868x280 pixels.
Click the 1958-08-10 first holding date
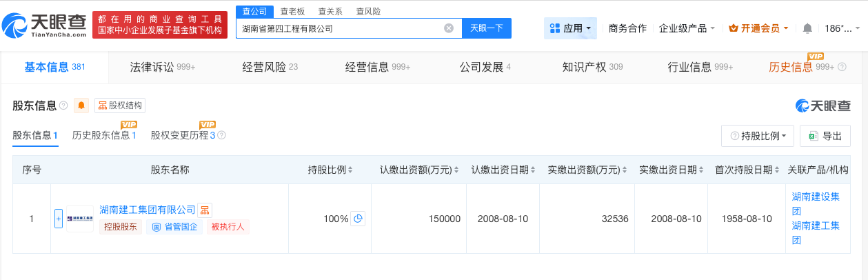click(747, 219)
